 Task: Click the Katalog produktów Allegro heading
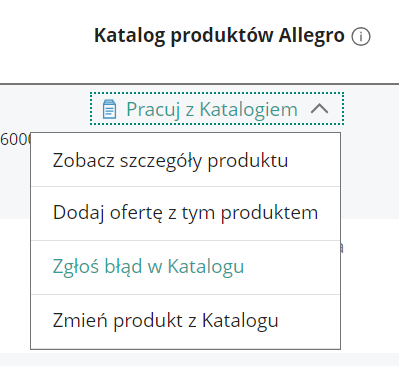219,36
